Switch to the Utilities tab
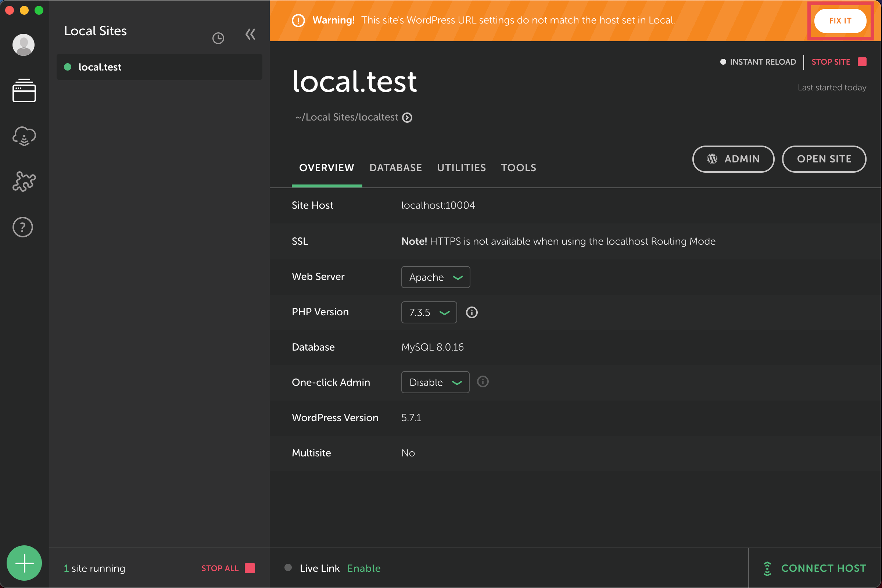 (462, 168)
